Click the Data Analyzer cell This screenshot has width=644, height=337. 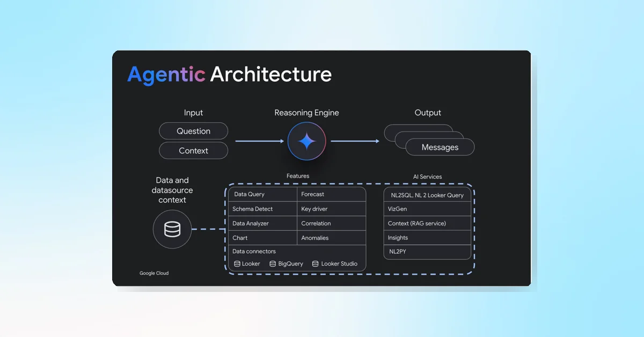263,223
